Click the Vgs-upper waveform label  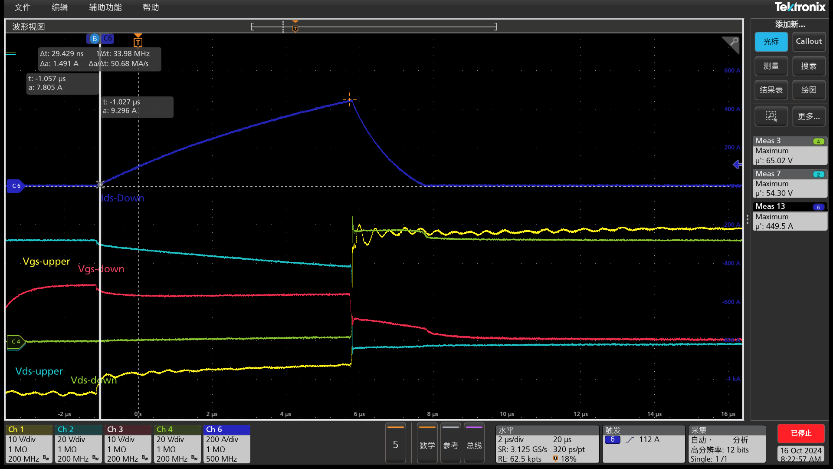pyautogui.click(x=46, y=261)
